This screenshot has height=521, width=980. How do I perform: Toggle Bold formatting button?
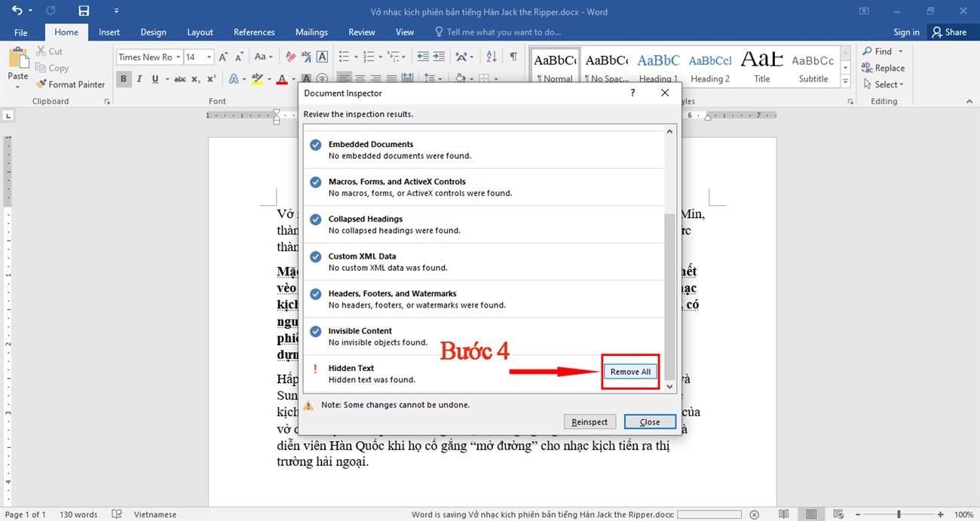point(124,79)
